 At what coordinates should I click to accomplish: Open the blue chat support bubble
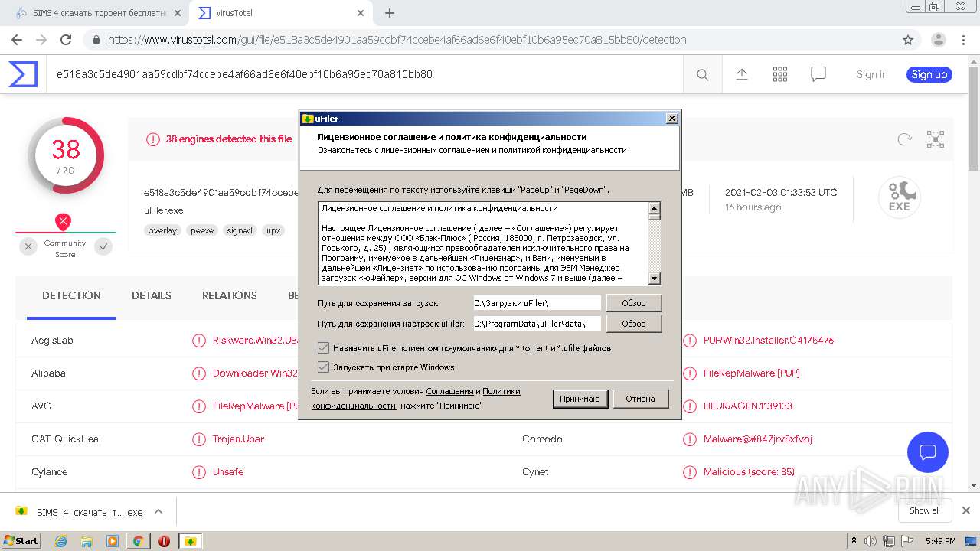tap(928, 452)
